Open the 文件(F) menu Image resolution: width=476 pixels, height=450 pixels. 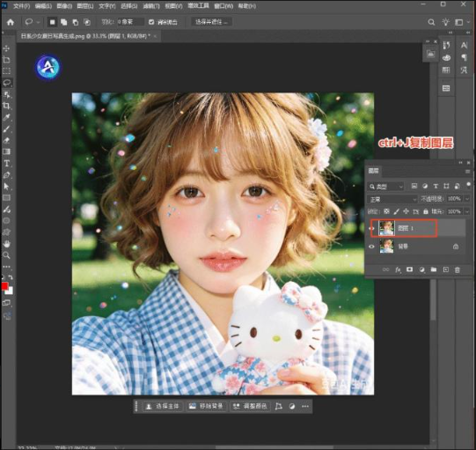pyautogui.click(x=21, y=6)
